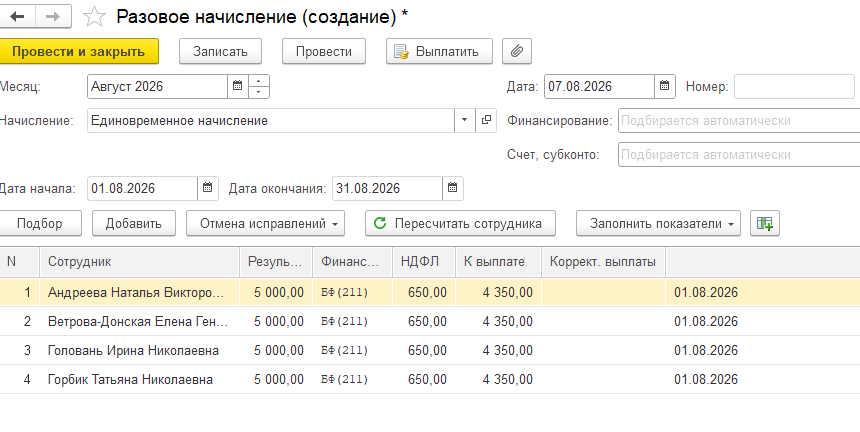Add form to favorites with star icon
The height and width of the screenshot is (432, 860).
94,17
